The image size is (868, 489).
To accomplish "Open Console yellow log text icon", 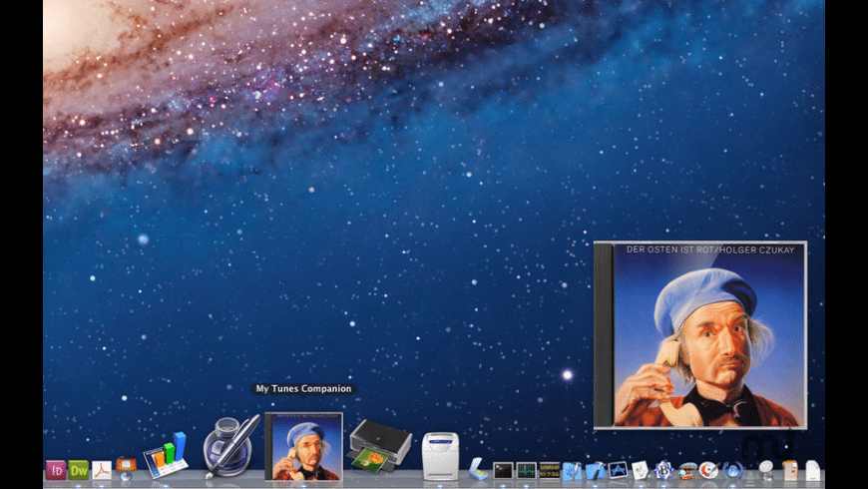I will coord(549,471).
